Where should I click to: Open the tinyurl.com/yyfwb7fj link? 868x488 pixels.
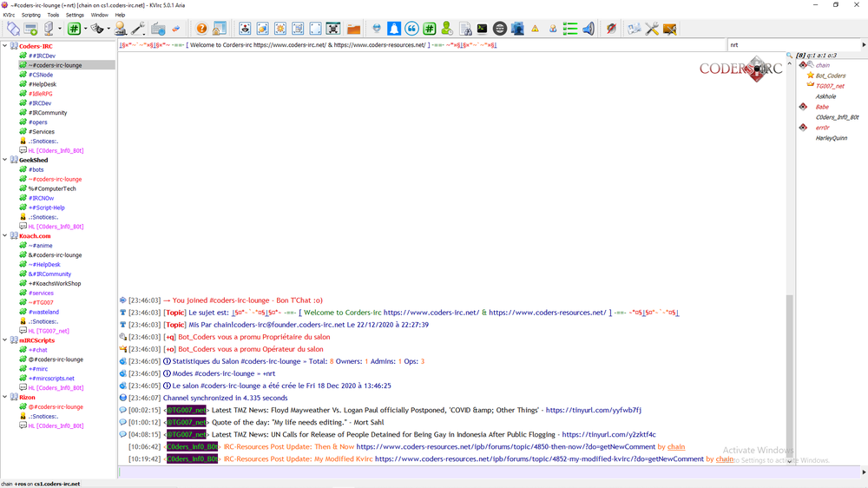tap(593, 410)
